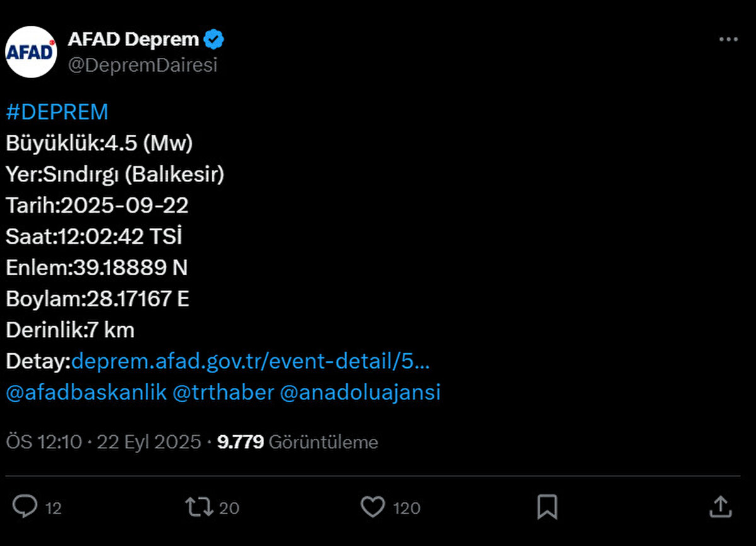Like the tweet with the heart icon

coord(373,506)
